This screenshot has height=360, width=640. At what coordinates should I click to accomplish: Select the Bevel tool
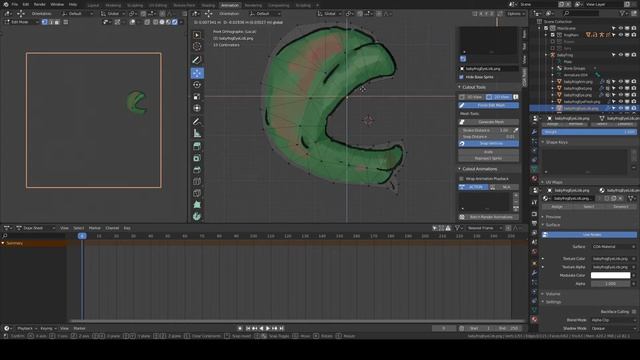pyautogui.click(x=197, y=170)
